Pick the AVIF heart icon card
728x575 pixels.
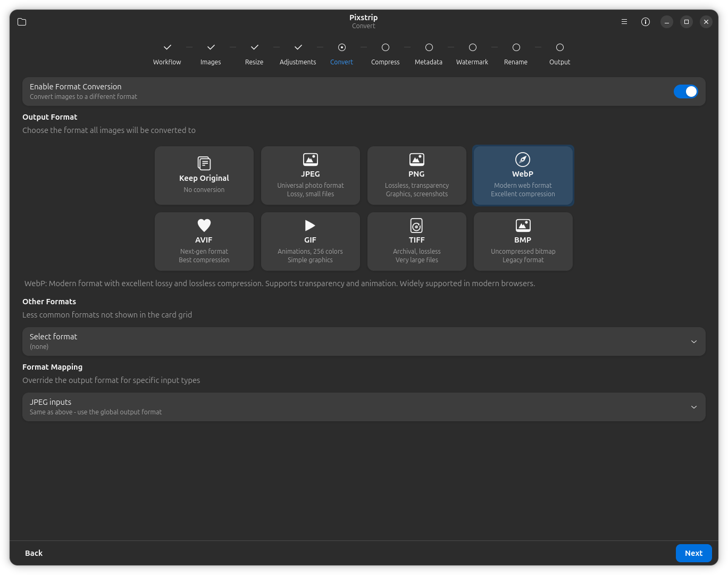204,241
